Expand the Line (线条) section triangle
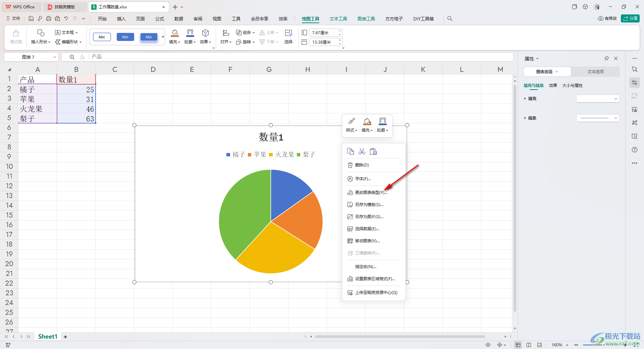Viewport: 644px width, 349px height. [525, 118]
